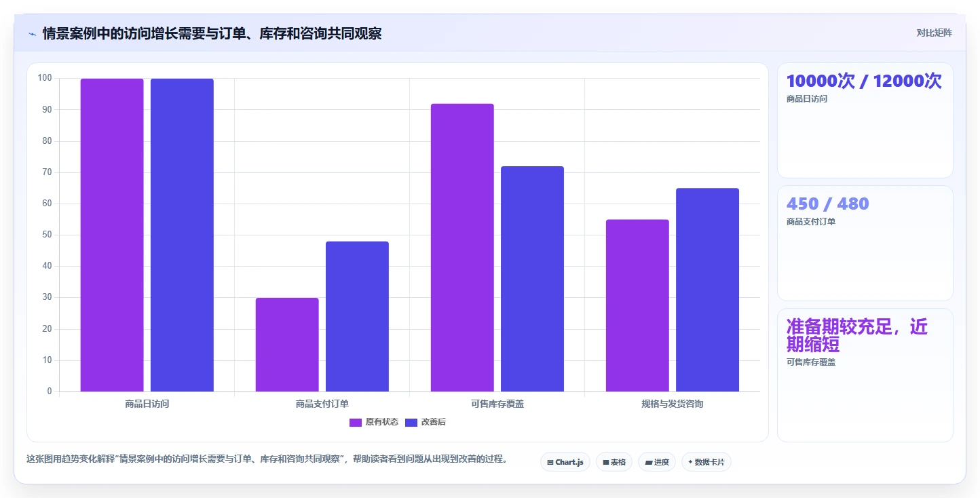Click y-axis tick label 70
Screen dimensions: 980x498
pyautogui.click(x=47, y=172)
